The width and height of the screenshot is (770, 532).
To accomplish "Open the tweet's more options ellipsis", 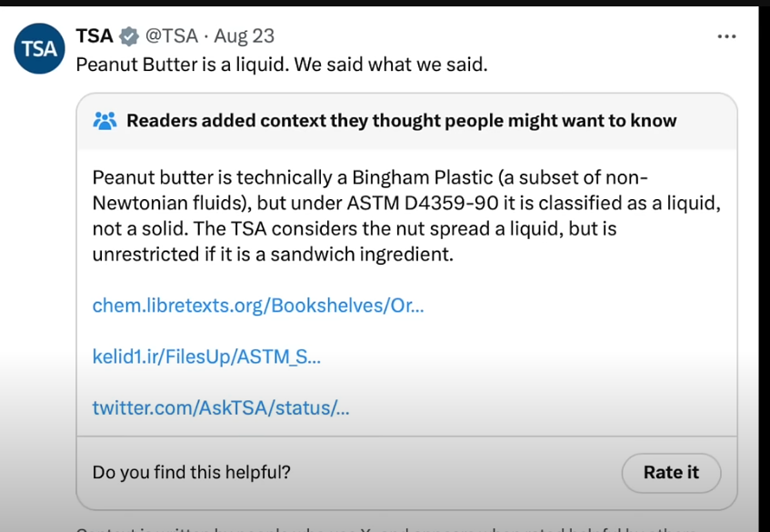I will [x=726, y=37].
